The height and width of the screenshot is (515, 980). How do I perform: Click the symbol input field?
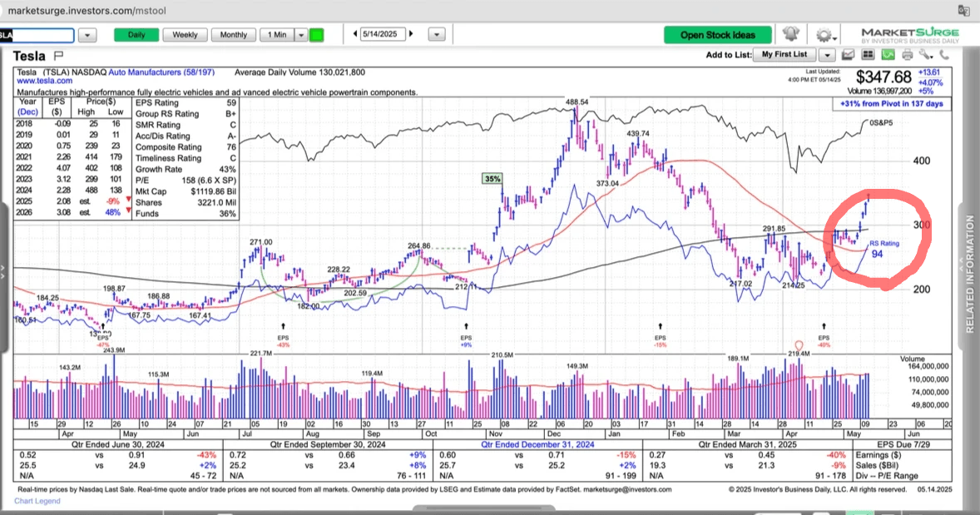pyautogui.click(x=37, y=35)
